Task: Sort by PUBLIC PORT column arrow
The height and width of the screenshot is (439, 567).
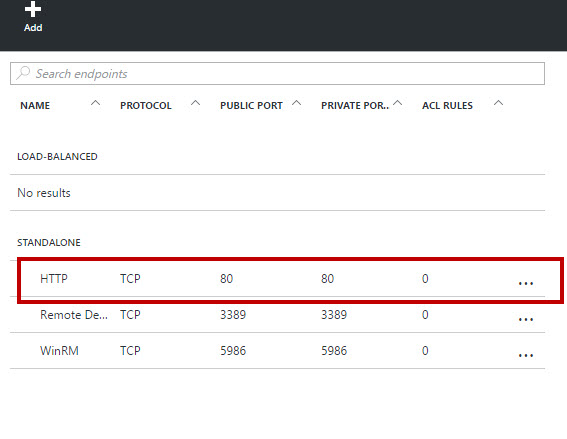Action: point(297,103)
